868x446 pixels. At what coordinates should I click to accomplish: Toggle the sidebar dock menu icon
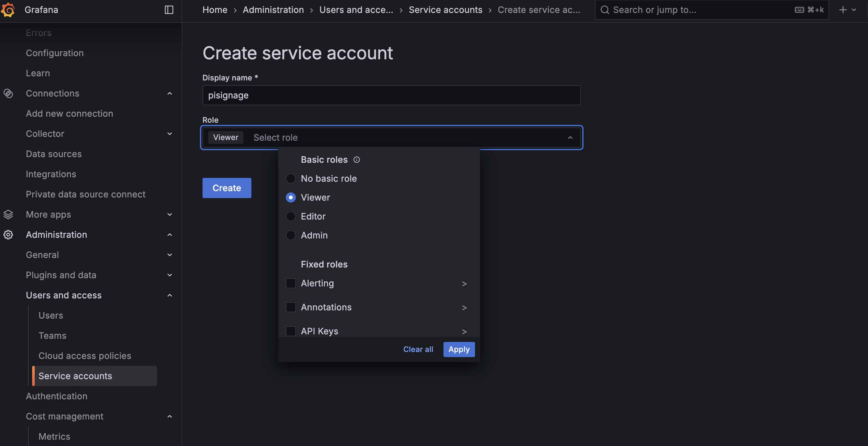pyautogui.click(x=169, y=10)
